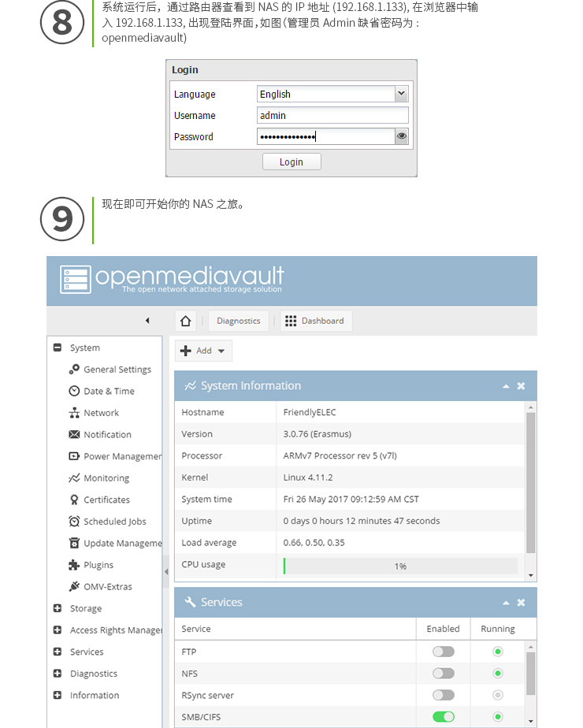
Task: Click System Information scrollbar thumb
Action: pyautogui.click(x=530, y=483)
